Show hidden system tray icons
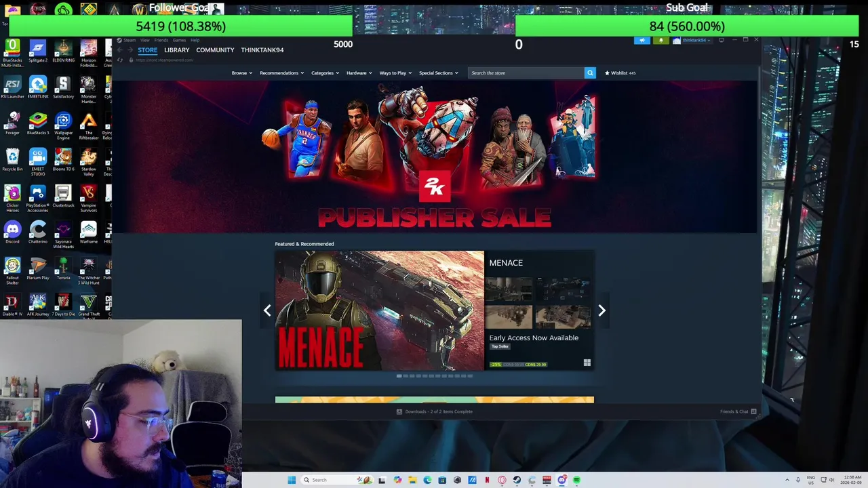This screenshot has width=868, height=488. pos(787,480)
